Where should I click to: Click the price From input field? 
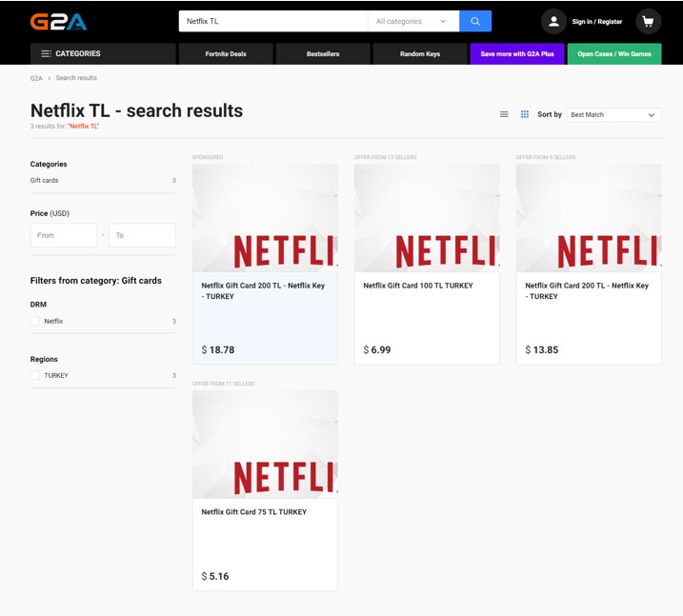(x=64, y=235)
